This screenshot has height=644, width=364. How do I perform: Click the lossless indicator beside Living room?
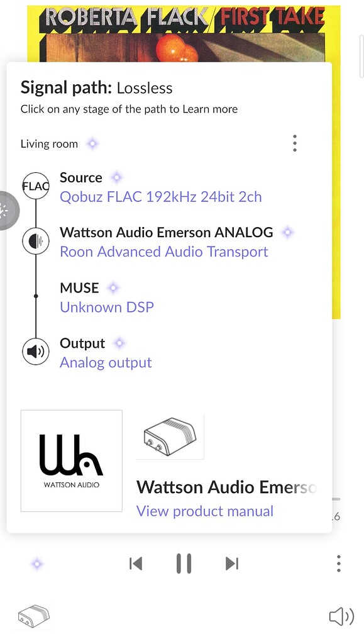click(x=92, y=143)
